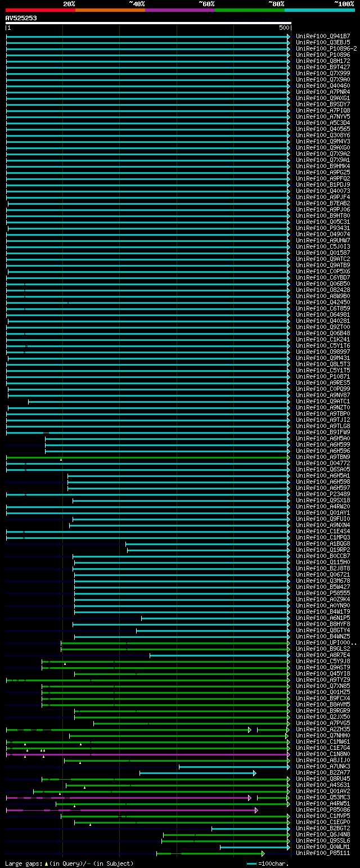Select hit label UniRef100_A9PG25
This screenshot has height=868, width=360.
(323, 173)
